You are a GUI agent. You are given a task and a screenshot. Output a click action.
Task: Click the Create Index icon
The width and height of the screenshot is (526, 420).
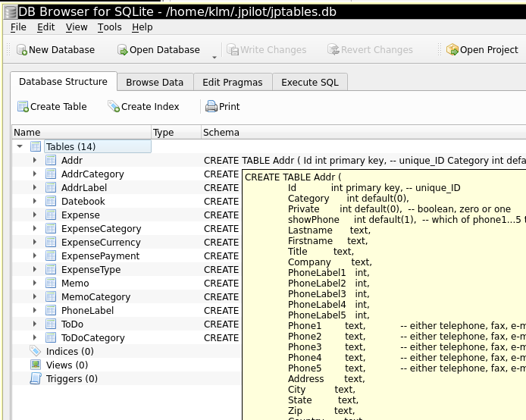point(114,107)
